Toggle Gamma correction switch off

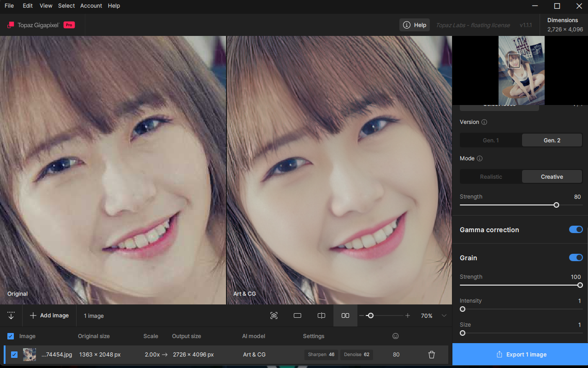[x=576, y=229]
